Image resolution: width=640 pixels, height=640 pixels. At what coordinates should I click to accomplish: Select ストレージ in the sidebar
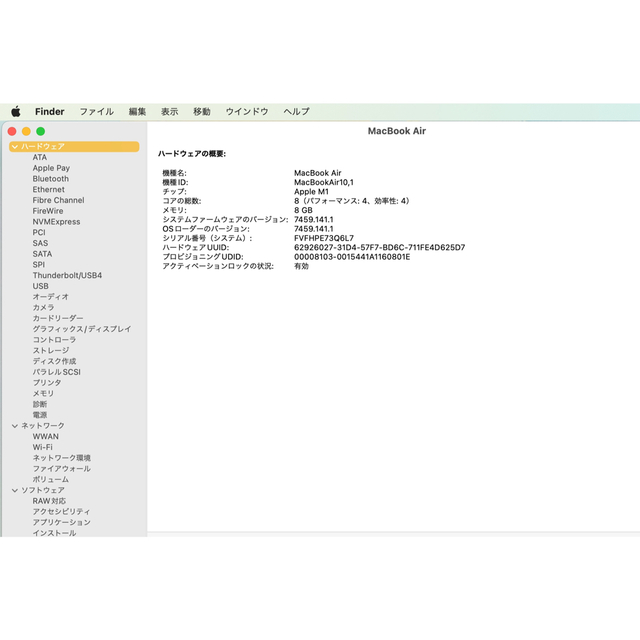[x=51, y=351]
